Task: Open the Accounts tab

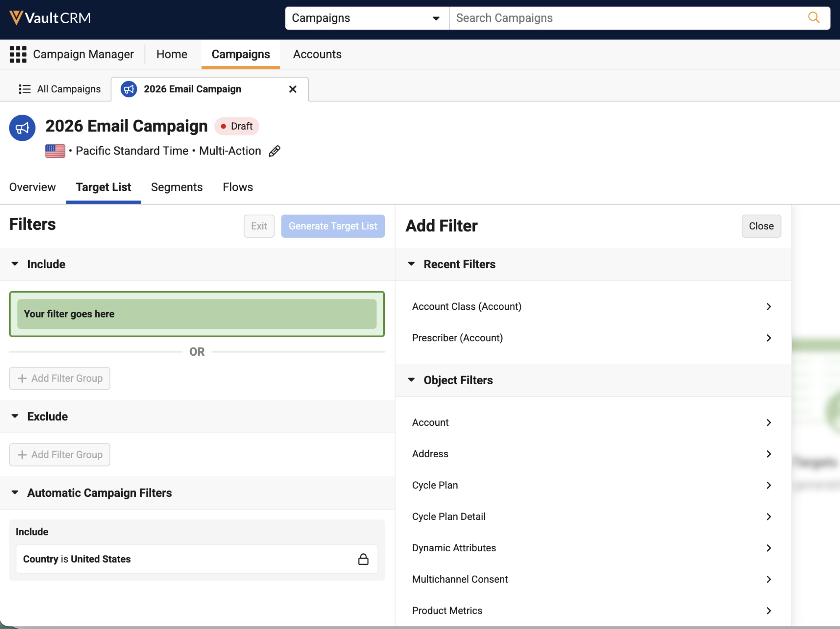Action: point(317,54)
